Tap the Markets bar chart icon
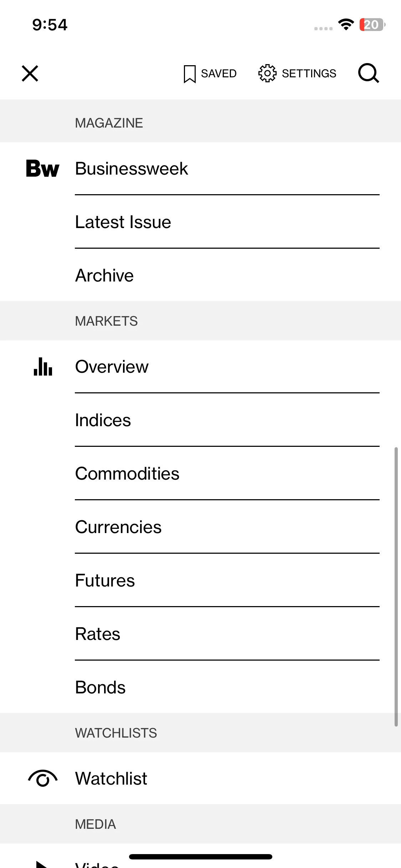Image resolution: width=401 pixels, height=868 pixels. click(43, 366)
